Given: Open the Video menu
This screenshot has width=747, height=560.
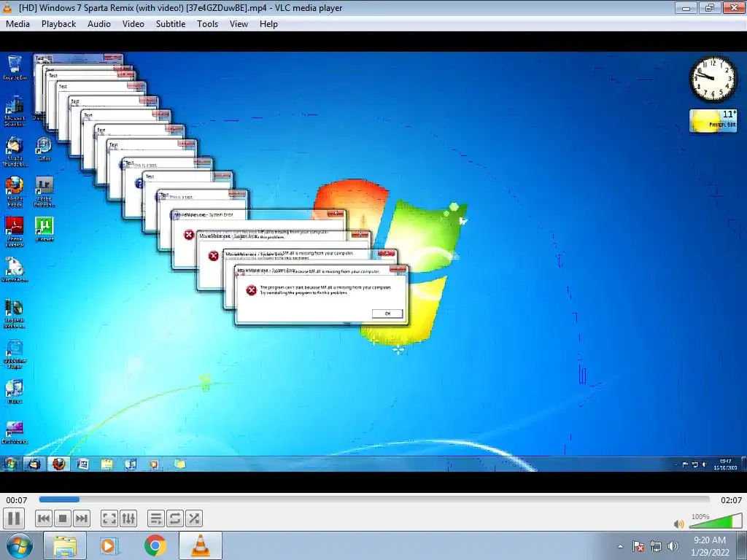Looking at the screenshot, I should click(133, 24).
